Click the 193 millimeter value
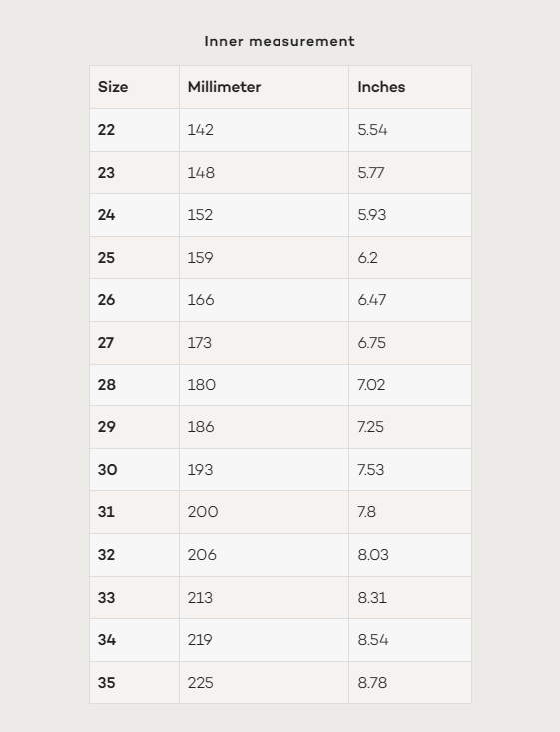 pyautogui.click(x=200, y=470)
